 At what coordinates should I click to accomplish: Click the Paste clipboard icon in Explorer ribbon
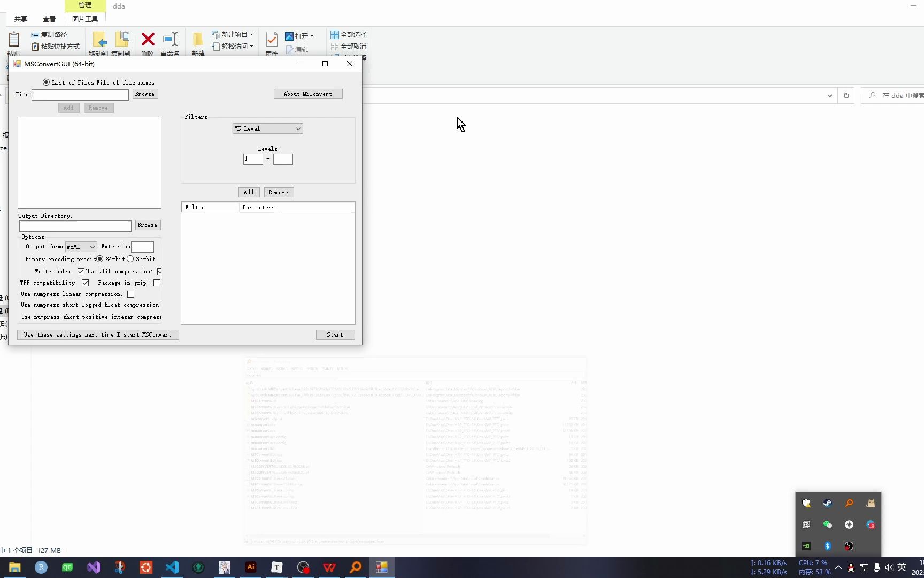(13, 39)
